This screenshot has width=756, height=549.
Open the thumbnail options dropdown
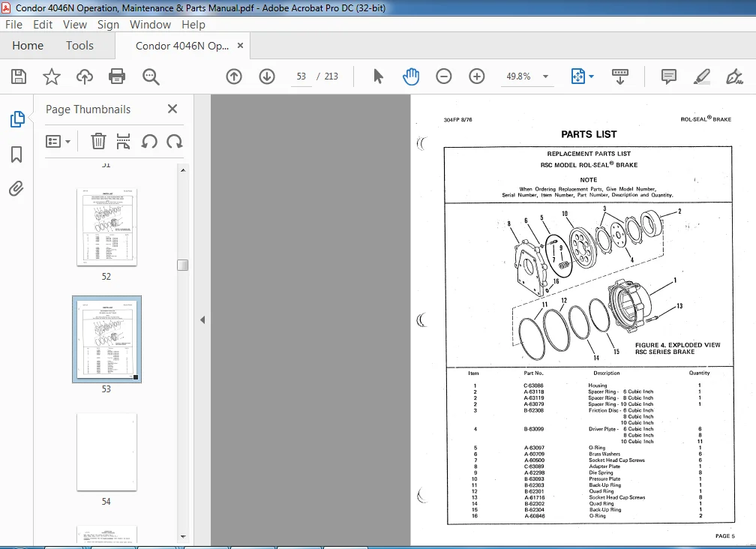(58, 141)
